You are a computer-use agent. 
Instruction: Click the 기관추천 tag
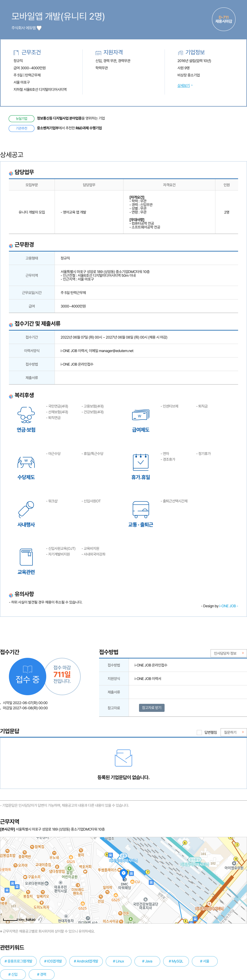[x=22, y=128]
